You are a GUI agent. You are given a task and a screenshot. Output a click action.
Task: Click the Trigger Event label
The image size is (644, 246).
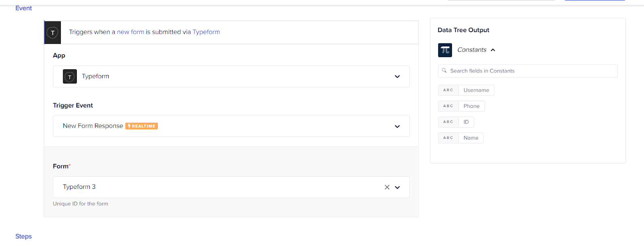(x=73, y=105)
